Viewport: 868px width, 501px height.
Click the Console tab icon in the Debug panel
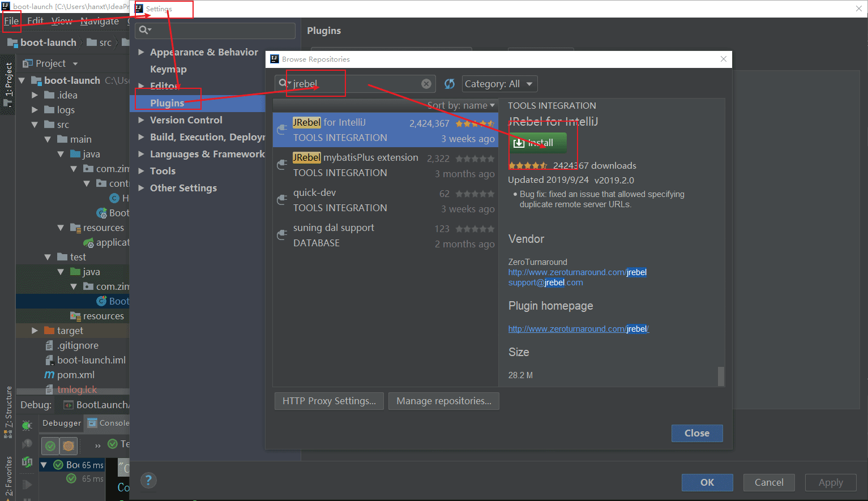(92, 423)
